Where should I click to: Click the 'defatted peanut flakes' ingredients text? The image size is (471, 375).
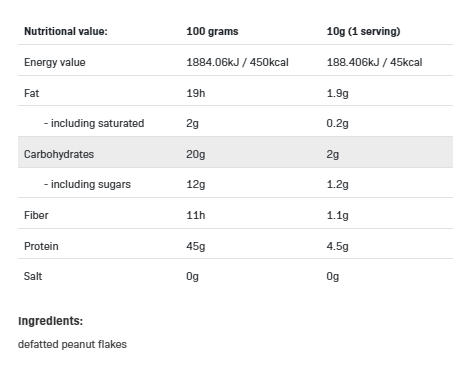coord(72,344)
